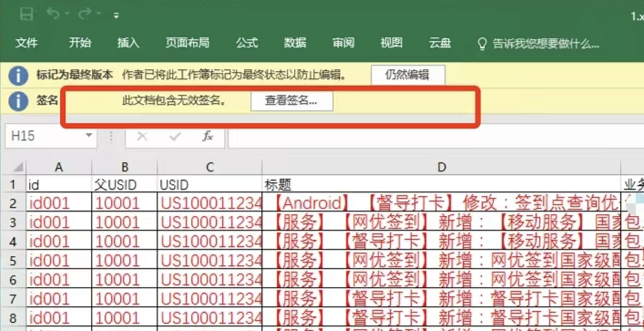Image resolution: width=644 pixels, height=331 pixels.
Task: Select column D header
Action: (x=441, y=167)
